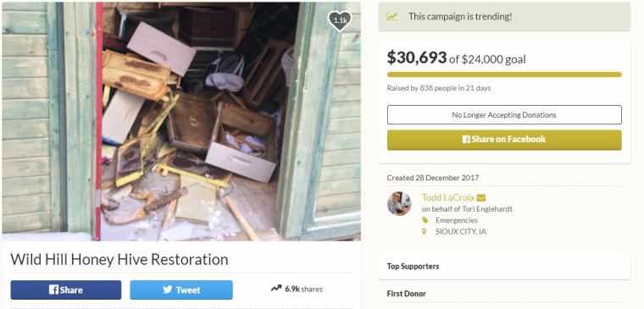Viewport: 644px width, 309px height.
Task: Share campaign with gold Share on Facebook button
Action: [504, 140]
